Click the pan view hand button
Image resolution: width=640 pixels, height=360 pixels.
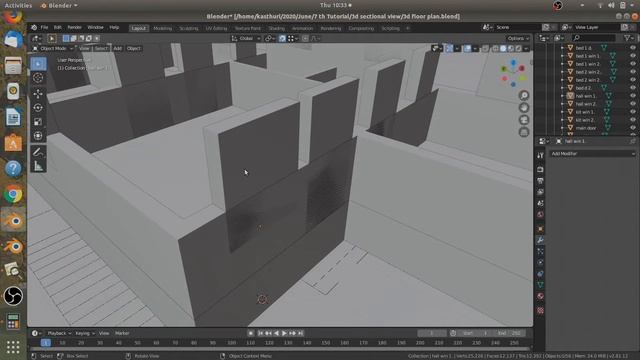coord(524,108)
